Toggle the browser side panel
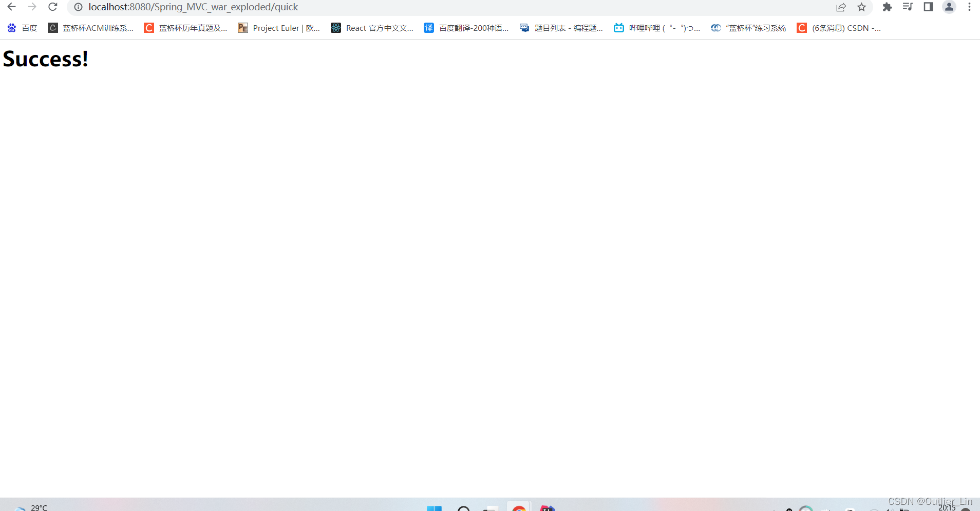980x511 pixels. (928, 7)
